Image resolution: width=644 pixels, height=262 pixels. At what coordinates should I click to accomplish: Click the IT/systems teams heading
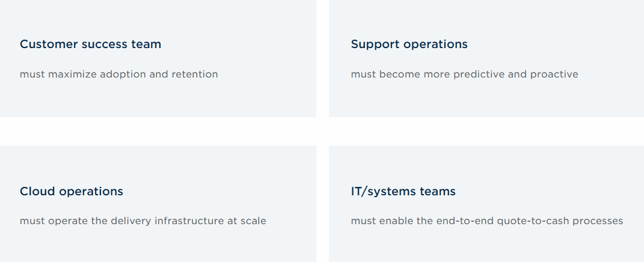[x=403, y=192]
